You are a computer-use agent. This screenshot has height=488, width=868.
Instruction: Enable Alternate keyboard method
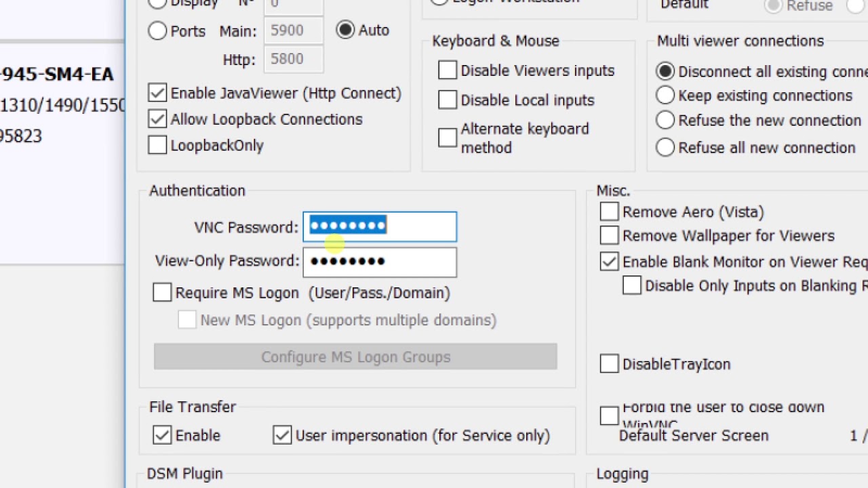[448, 138]
